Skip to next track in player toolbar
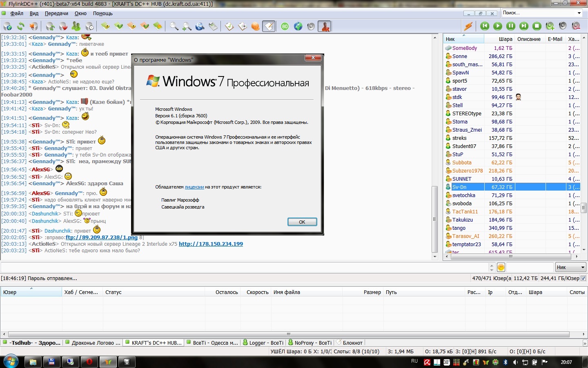 point(524,26)
